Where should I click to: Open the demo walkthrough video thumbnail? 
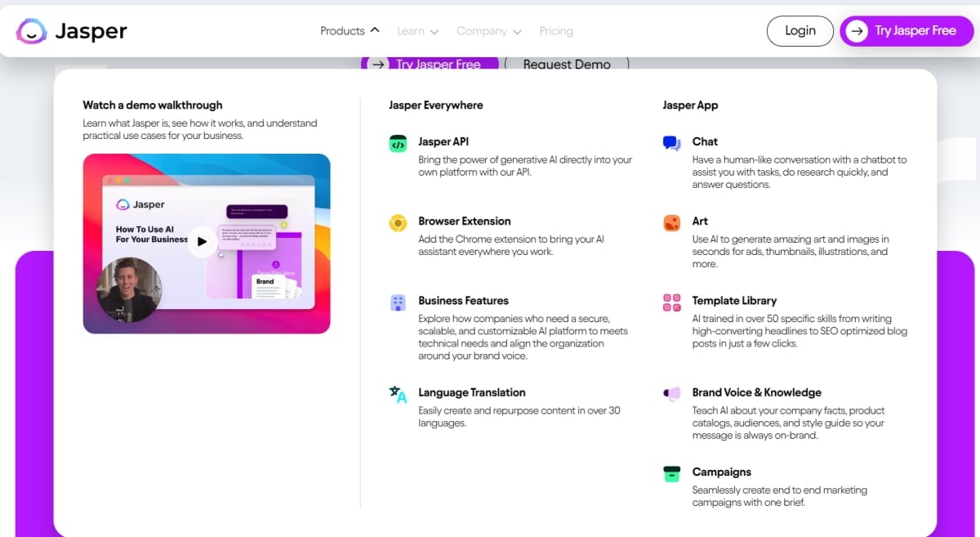pos(207,244)
